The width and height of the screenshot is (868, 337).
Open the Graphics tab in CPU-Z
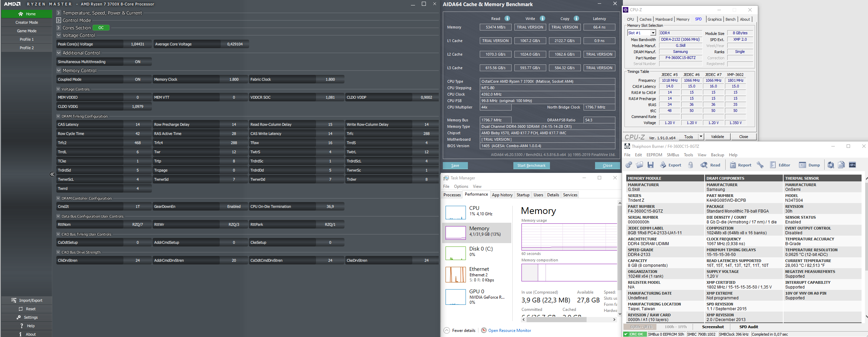pos(714,19)
